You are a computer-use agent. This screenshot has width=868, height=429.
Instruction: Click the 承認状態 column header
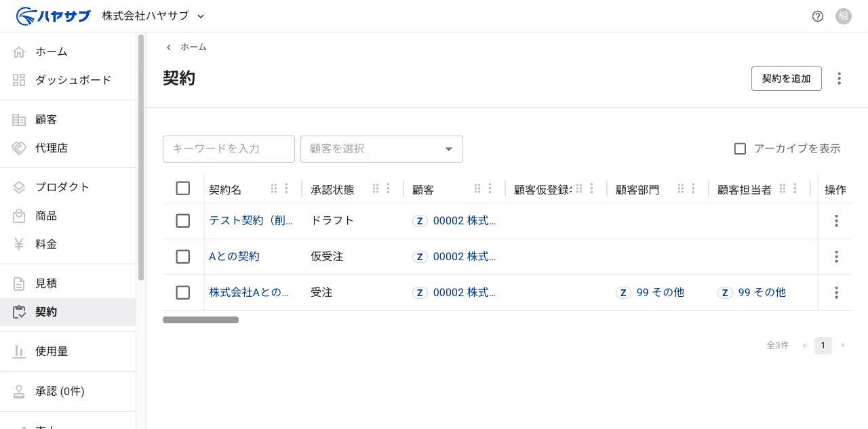332,190
